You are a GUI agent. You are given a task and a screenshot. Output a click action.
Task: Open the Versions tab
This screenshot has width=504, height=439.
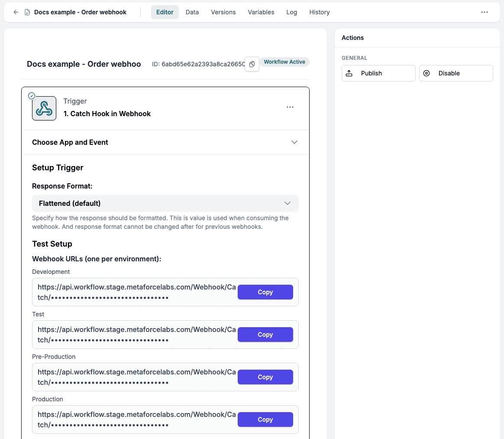pyautogui.click(x=223, y=12)
